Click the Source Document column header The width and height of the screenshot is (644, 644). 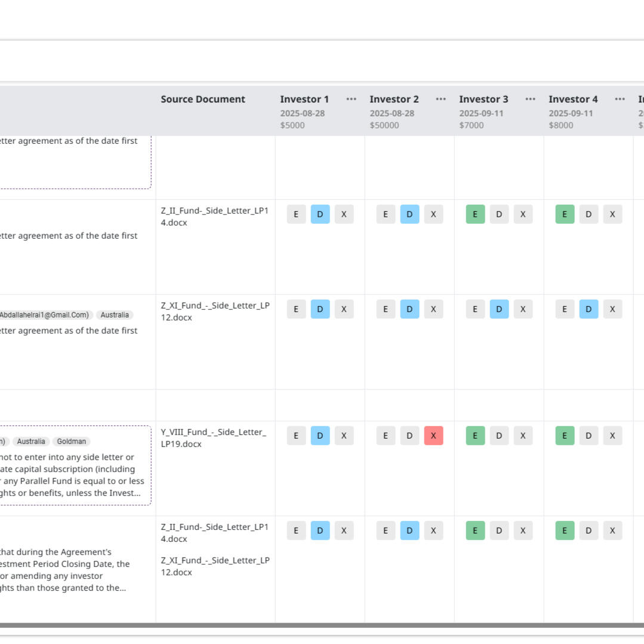pyautogui.click(x=203, y=99)
